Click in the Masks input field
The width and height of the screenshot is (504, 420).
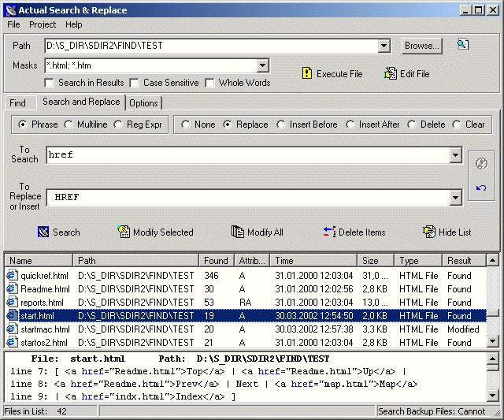click(x=151, y=65)
